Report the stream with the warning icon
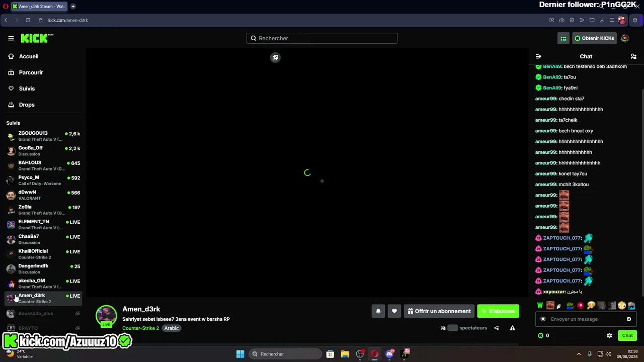Viewport: 644px width, 362px height. 512,328
